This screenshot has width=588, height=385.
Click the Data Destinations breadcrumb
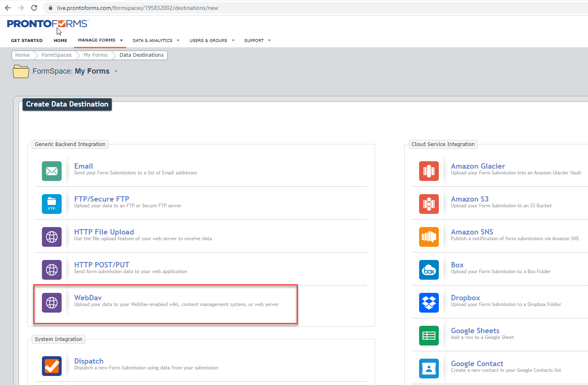(141, 55)
